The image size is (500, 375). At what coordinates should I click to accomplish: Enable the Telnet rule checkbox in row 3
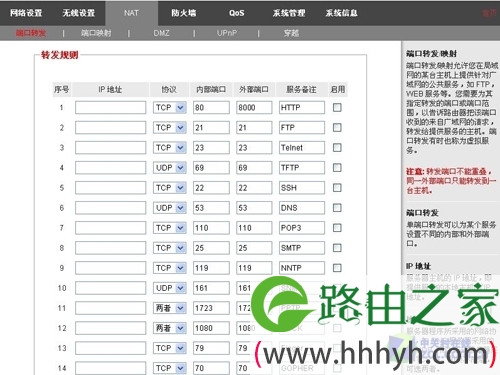pyautogui.click(x=337, y=147)
